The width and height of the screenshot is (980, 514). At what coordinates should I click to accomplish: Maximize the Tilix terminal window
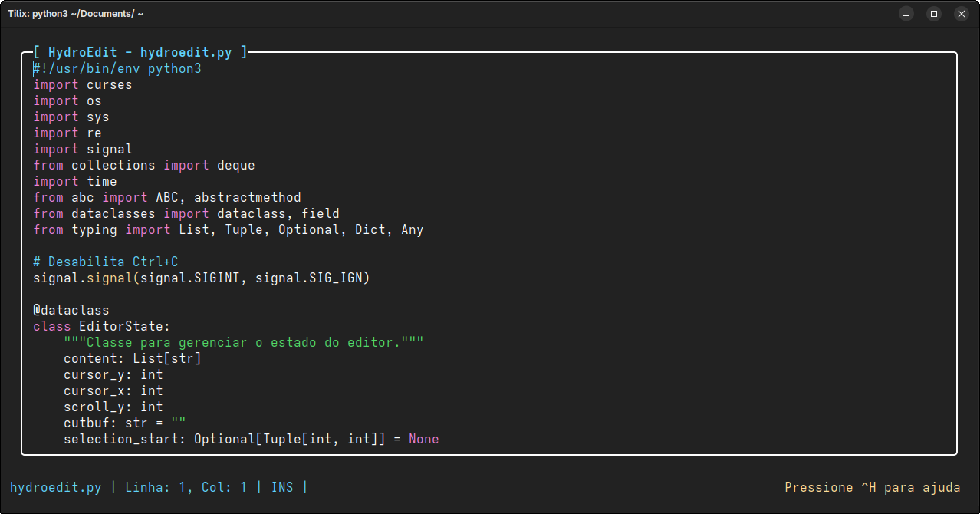tap(933, 14)
